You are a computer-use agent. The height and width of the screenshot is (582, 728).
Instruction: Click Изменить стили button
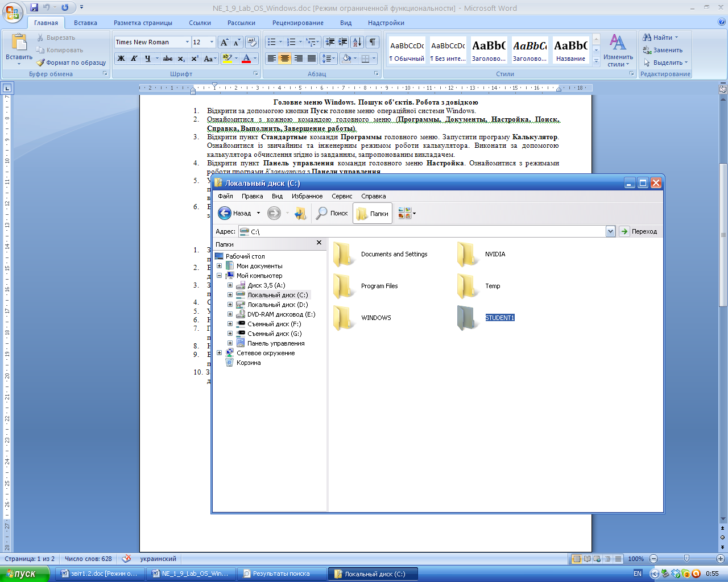pos(618,50)
